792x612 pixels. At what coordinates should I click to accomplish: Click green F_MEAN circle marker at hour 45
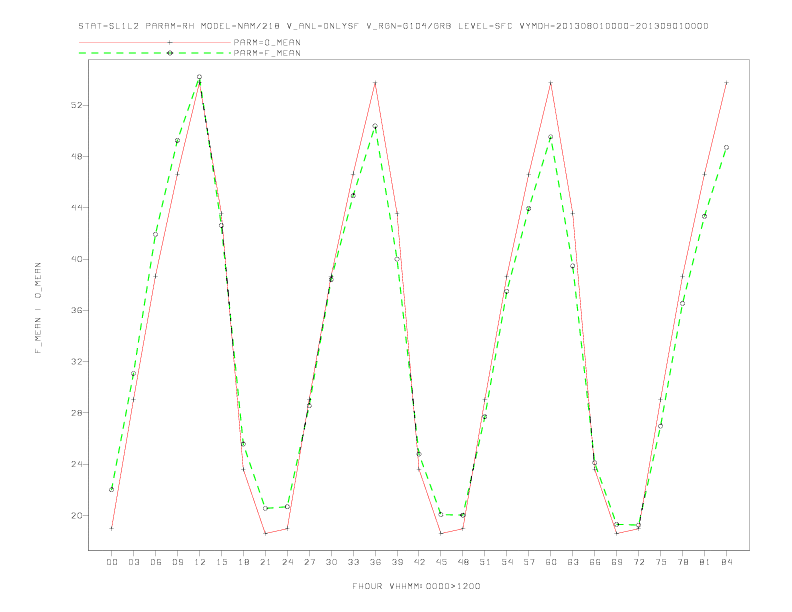(x=441, y=515)
